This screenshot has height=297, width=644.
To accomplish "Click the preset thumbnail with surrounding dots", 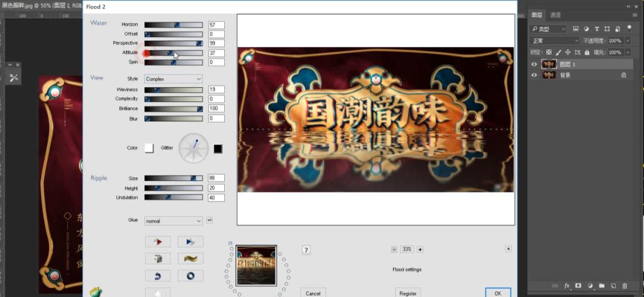I will click(x=256, y=265).
